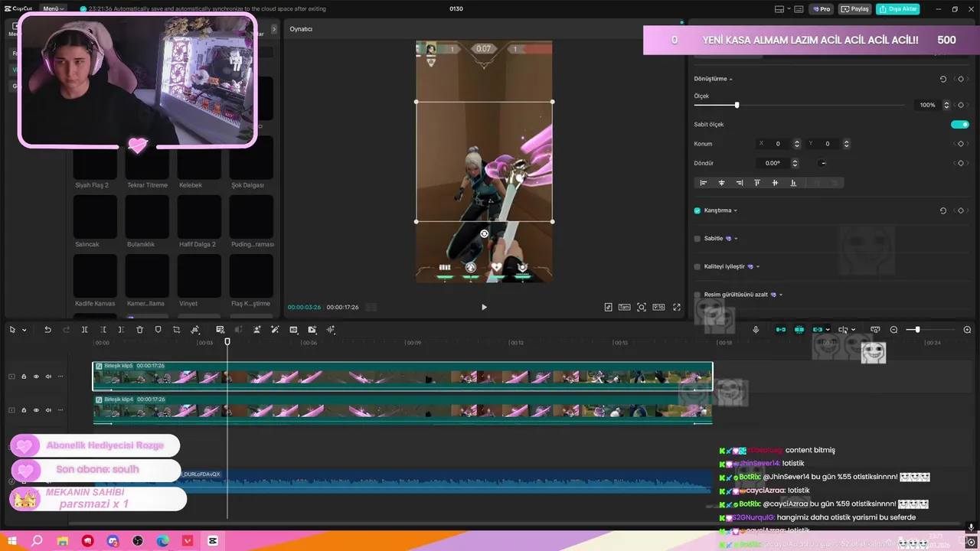980x551 pixels.
Task: Uncheck the Karıştırma checkbox
Action: click(697, 210)
